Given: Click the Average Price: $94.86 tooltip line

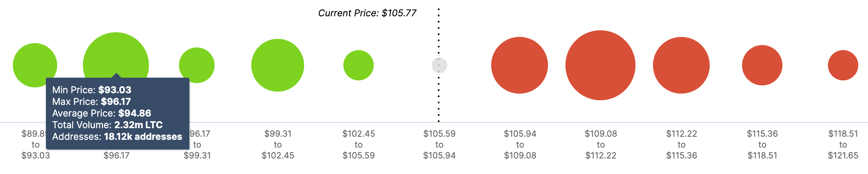Looking at the screenshot, I should (x=101, y=113).
